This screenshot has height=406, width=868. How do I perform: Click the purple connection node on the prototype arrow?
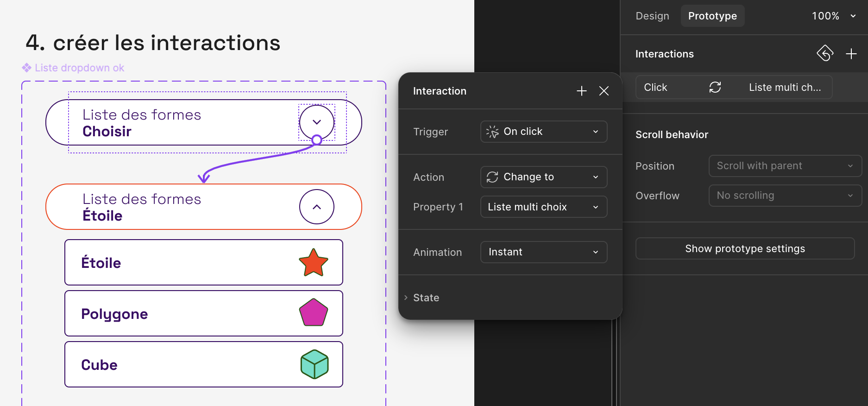tap(317, 140)
